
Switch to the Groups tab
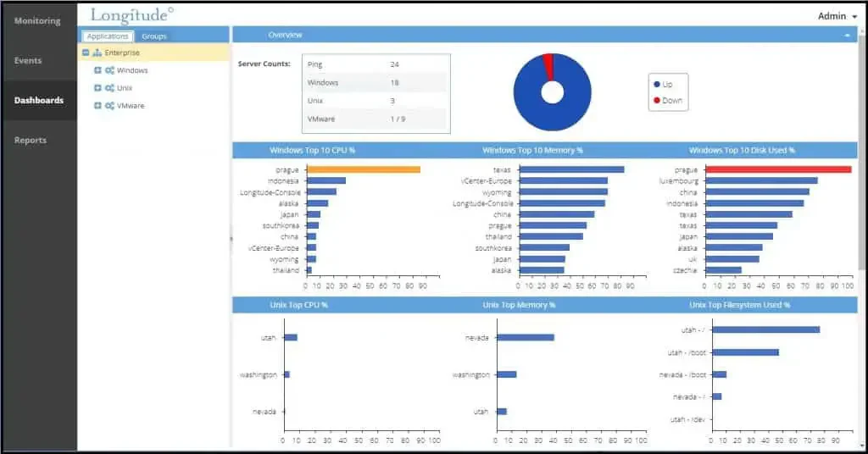154,36
